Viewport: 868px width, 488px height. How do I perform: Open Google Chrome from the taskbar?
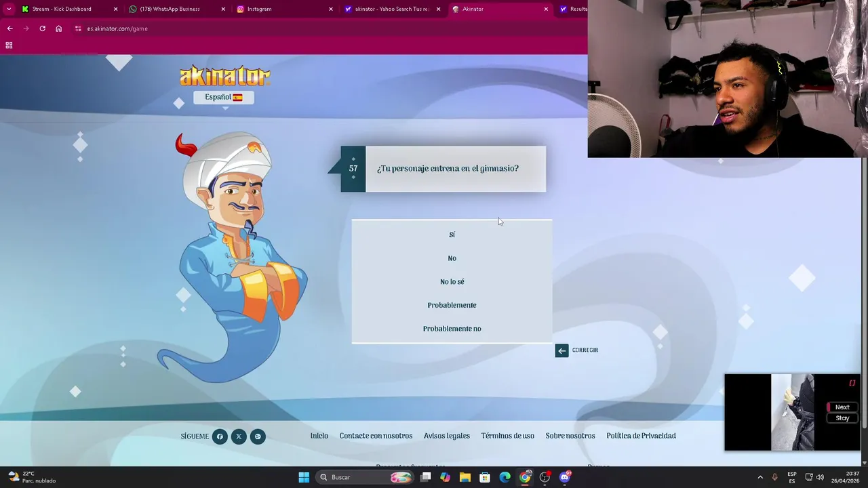pos(525,477)
